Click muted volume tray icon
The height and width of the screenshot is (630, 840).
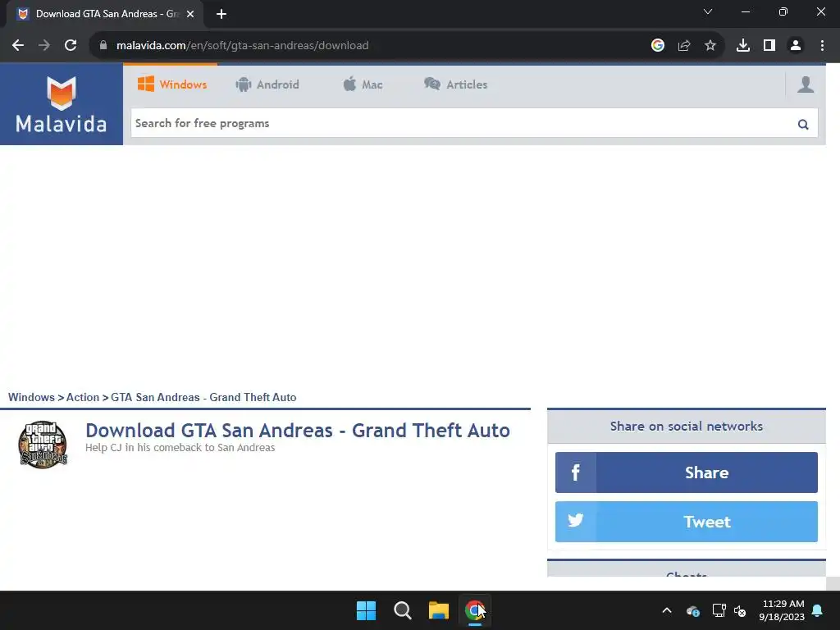click(x=740, y=610)
